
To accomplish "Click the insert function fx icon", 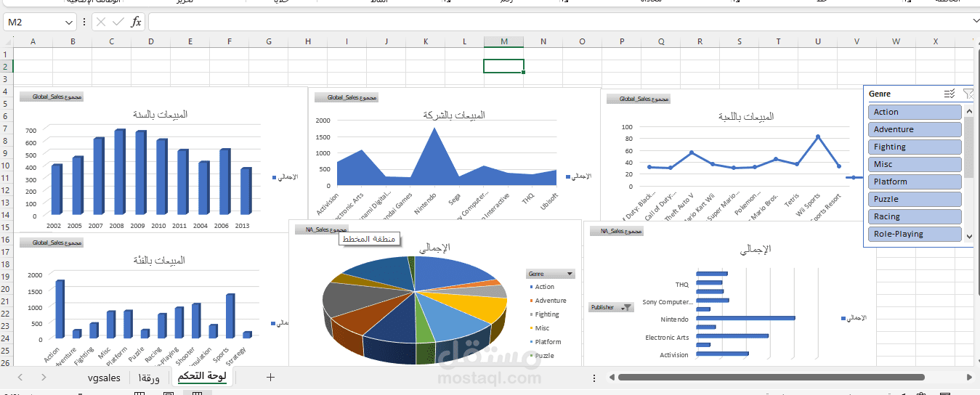I will tap(136, 22).
